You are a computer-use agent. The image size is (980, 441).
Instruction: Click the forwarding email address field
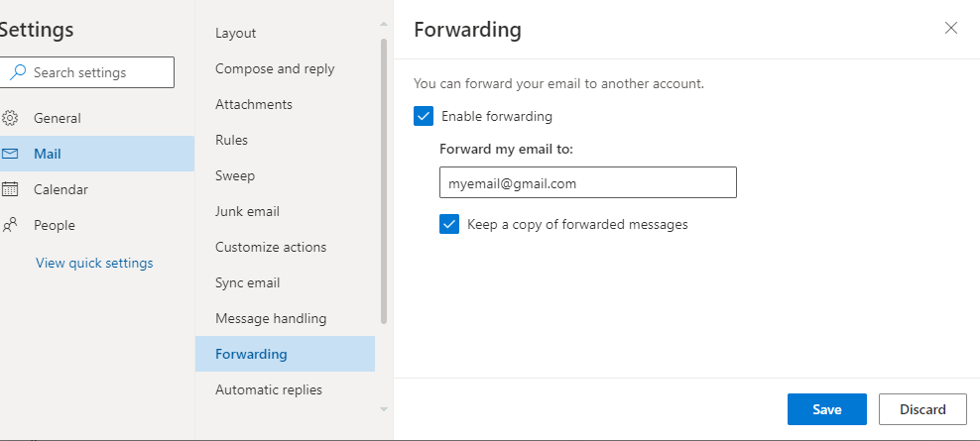(x=587, y=183)
